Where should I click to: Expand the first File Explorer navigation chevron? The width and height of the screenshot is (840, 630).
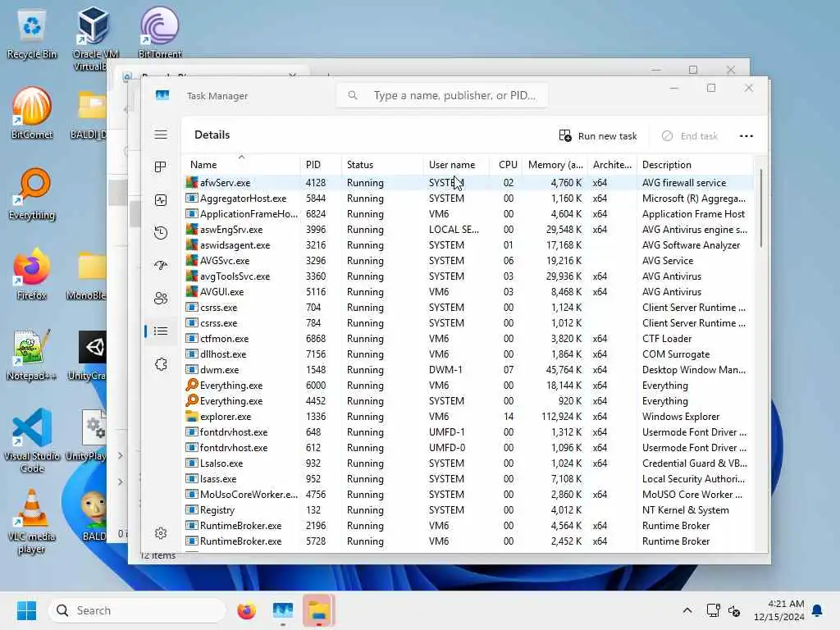pyautogui.click(x=121, y=455)
